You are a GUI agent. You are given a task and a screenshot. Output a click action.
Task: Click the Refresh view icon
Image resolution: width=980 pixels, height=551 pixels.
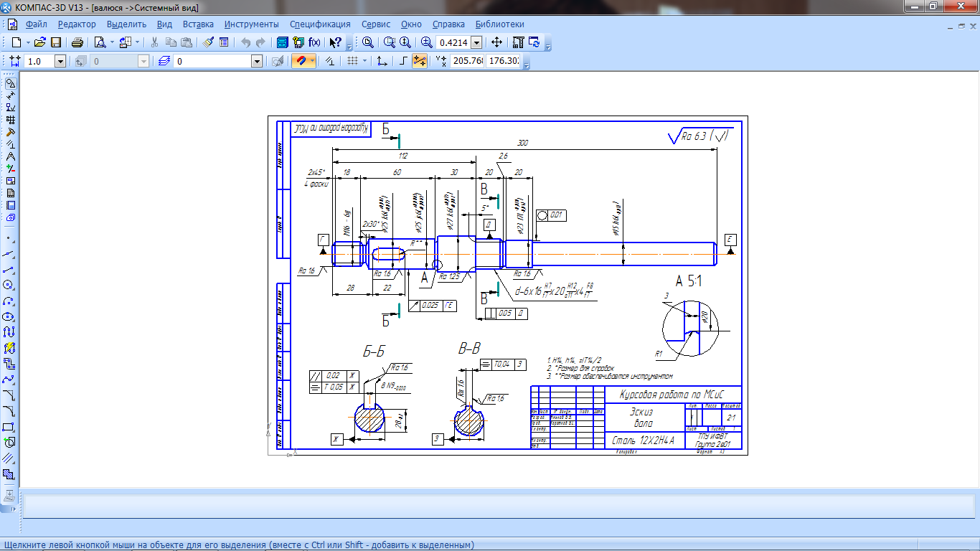click(534, 42)
